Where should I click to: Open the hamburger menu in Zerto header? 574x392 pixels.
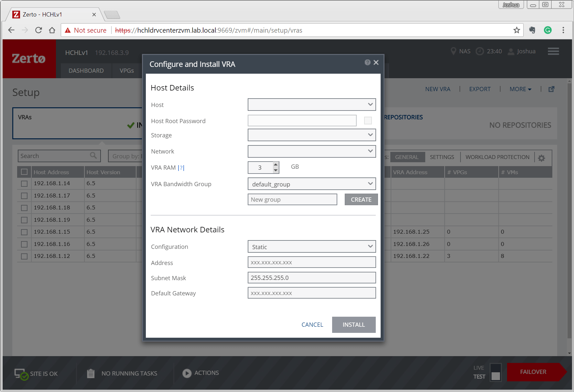tap(553, 51)
